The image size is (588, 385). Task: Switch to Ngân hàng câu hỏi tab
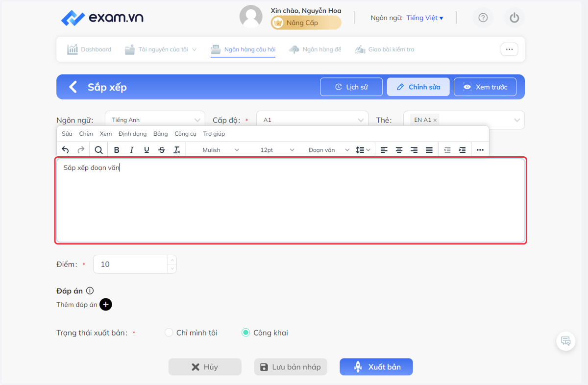pyautogui.click(x=243, y=49)
